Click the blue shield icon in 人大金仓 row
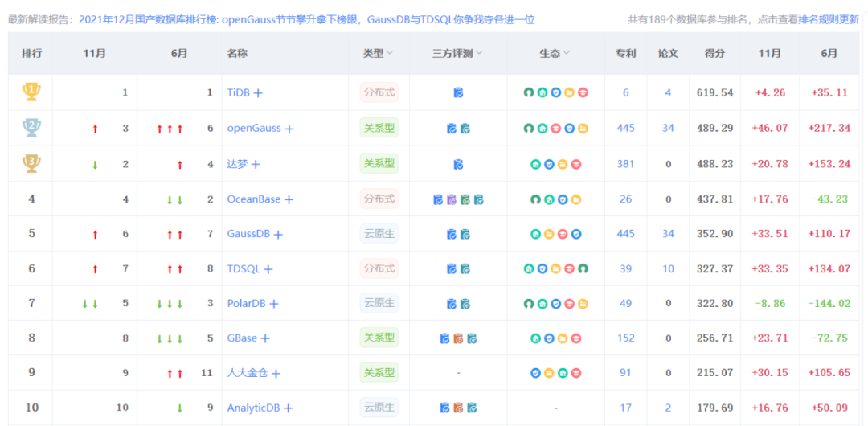 (x=535, y=374)
